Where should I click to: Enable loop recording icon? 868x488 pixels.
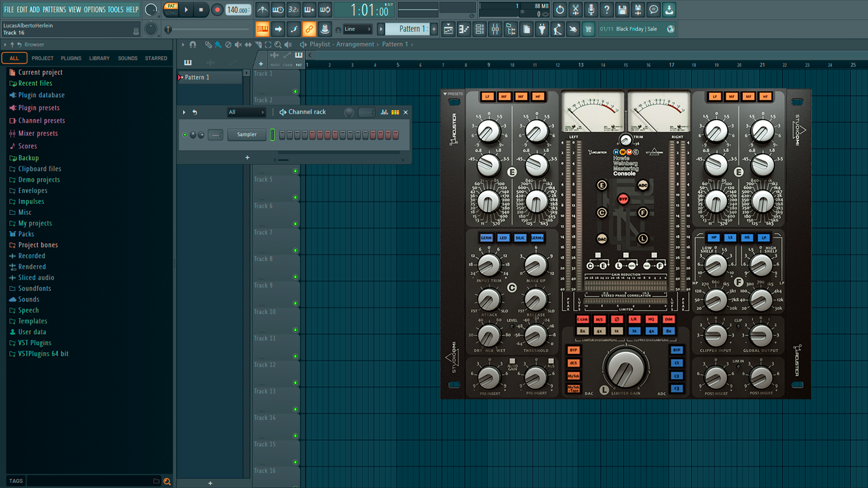click(x=325, y=10)
